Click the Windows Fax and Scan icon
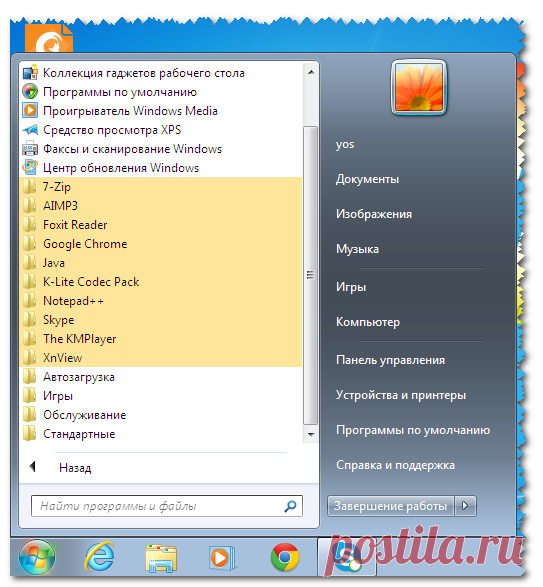The image size is (543, 587). 30,149
